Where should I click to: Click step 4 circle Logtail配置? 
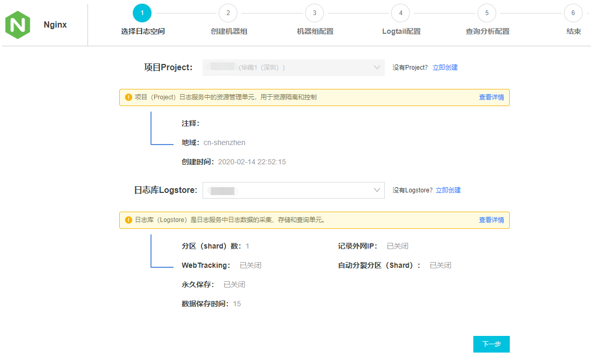(x=400, y=13)
